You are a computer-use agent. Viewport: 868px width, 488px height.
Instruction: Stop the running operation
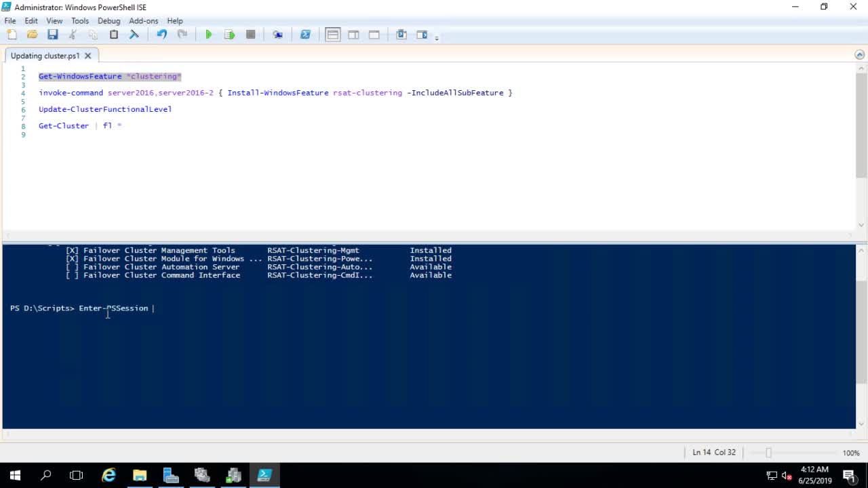250,35
